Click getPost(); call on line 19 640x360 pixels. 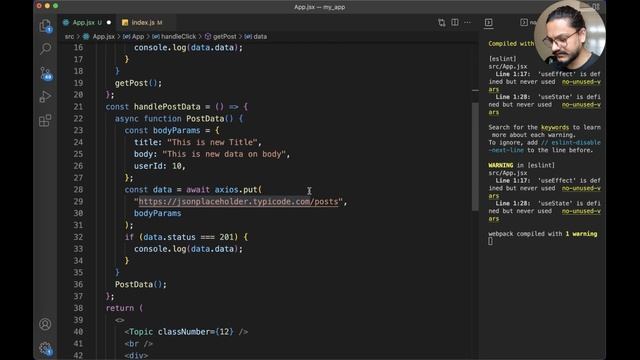(x=138, y=83)
